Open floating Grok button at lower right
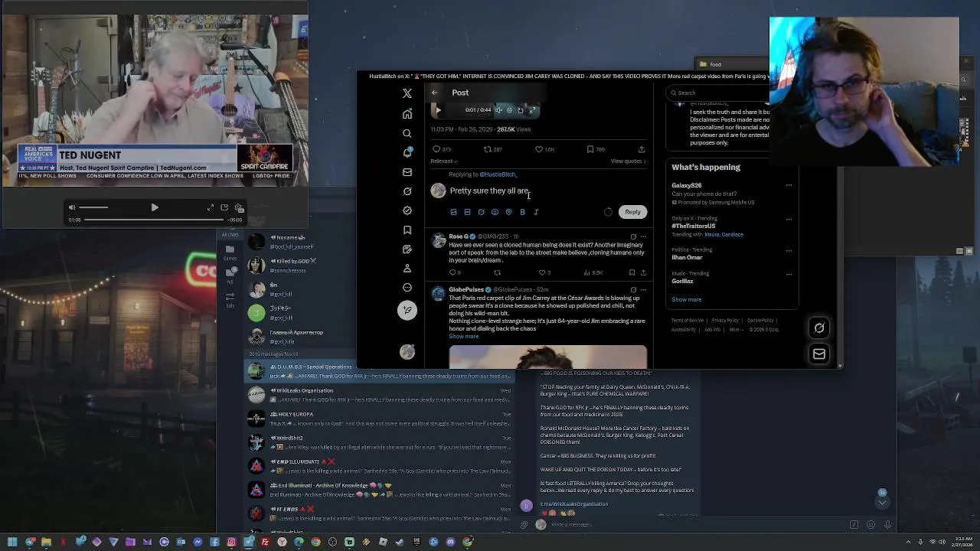 coord(819,328)
